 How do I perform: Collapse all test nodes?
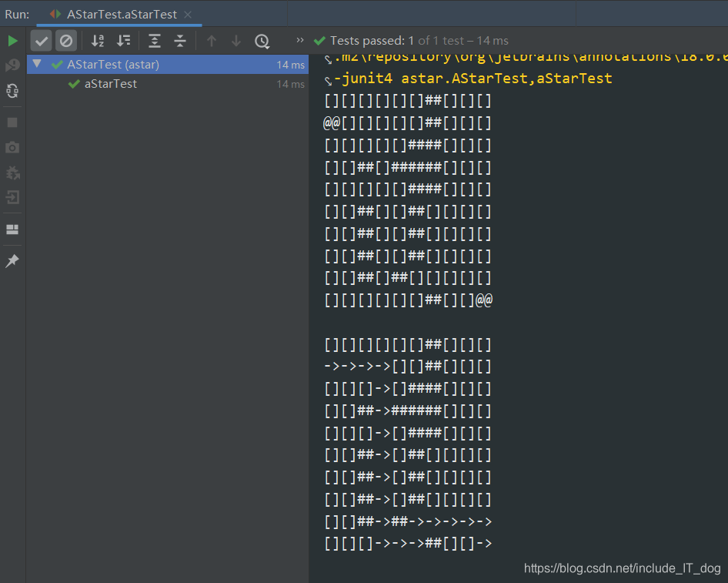coord(179,41)
